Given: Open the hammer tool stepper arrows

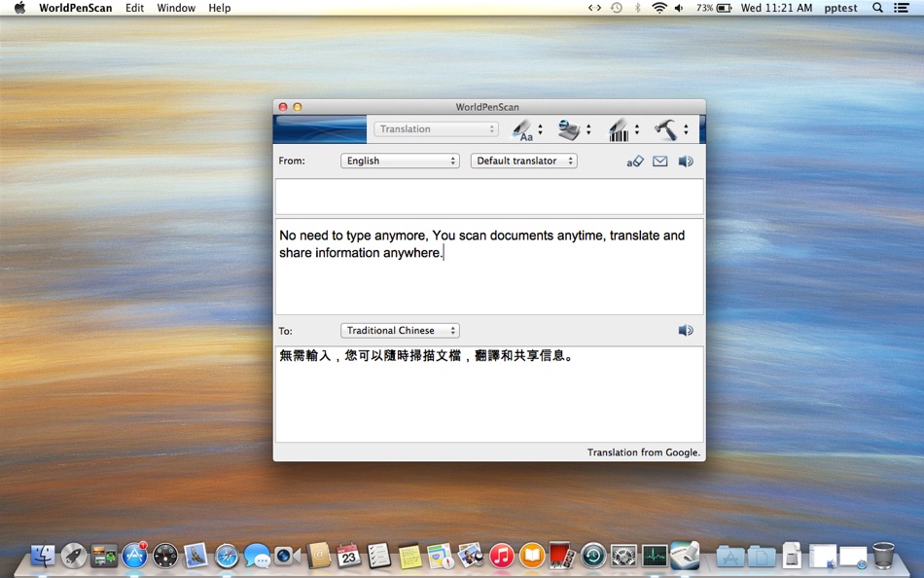Looking at the screenshot, I should [686, 129].
